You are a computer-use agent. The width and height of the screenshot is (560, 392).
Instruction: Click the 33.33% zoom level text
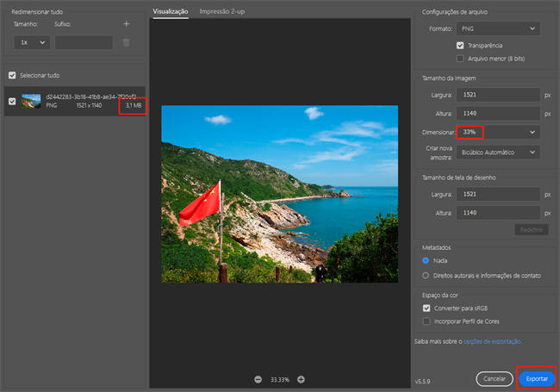click(280, 379)
